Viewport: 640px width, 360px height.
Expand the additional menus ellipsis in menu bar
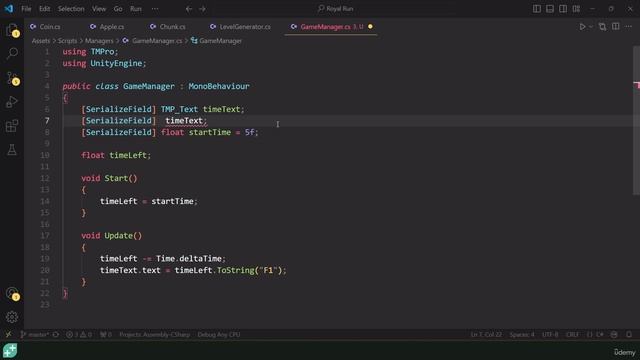[155, 9]
